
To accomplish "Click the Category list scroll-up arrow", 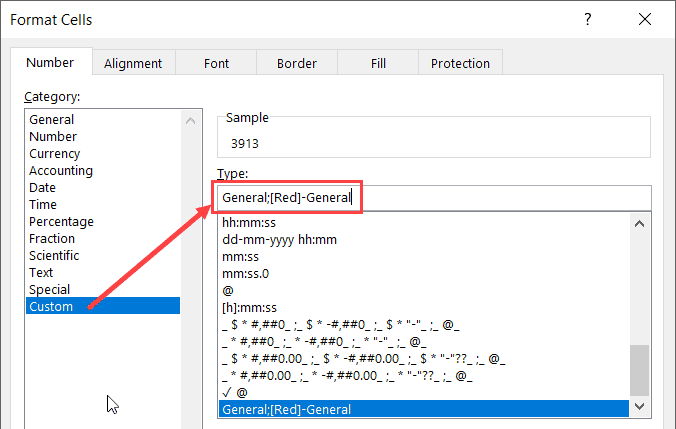I will pyautogui.click(x=190, y=120).
